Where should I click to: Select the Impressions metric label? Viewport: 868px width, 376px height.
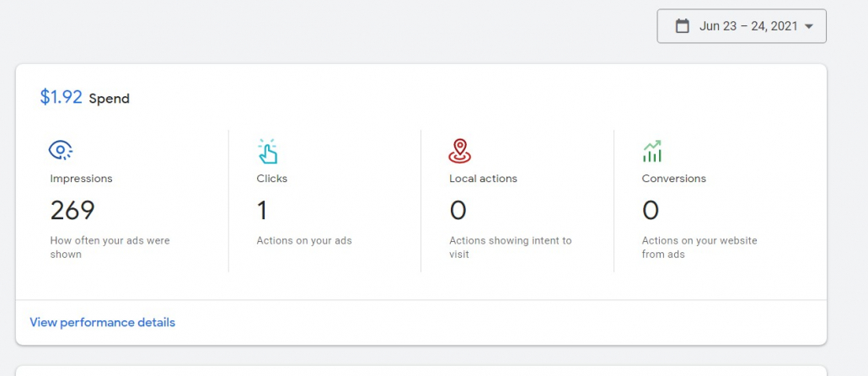82,179
